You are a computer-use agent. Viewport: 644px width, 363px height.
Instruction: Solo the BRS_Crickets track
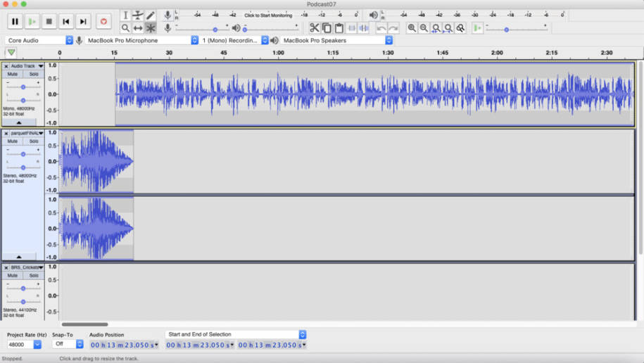[x=34, y=275]
